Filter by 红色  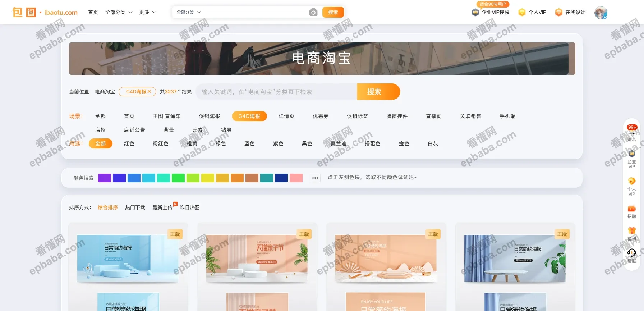point(129,143)
